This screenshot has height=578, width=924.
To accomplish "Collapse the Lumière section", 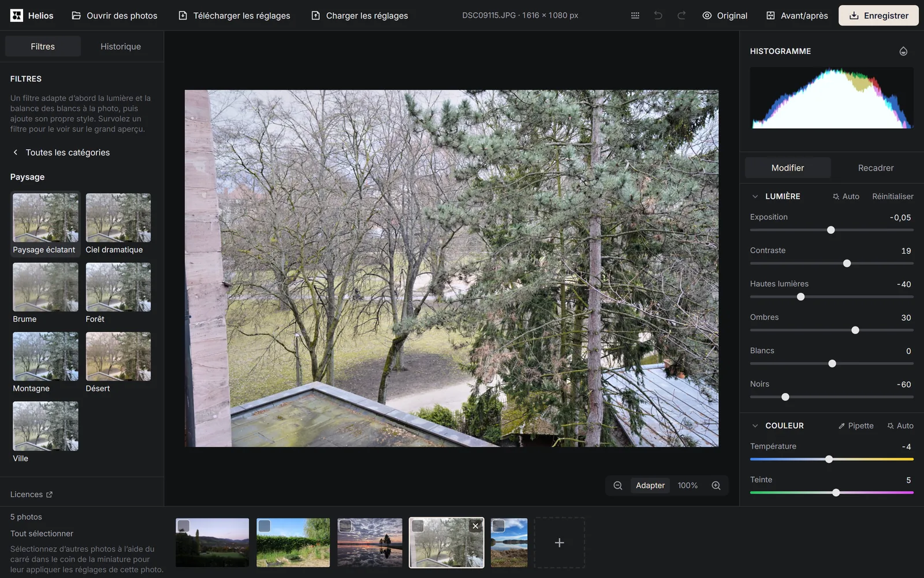I will click(x=755, y=197).
